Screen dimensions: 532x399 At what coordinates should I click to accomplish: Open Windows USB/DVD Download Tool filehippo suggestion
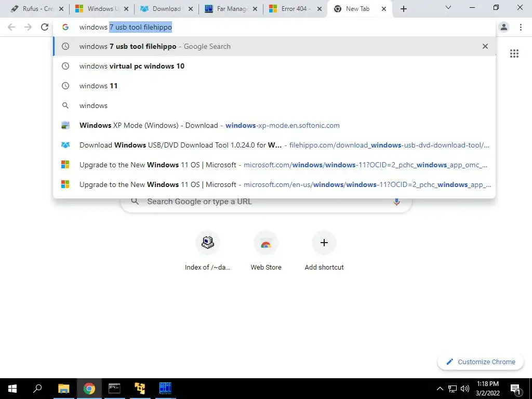pos(274,145)
